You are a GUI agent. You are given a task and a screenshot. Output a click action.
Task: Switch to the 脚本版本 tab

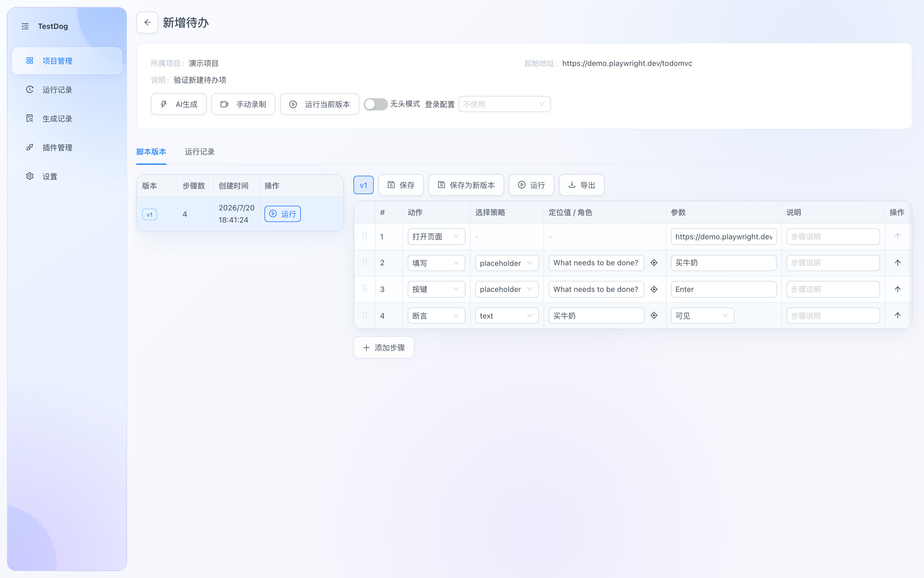pyautogui.click(x=151, y=152)
